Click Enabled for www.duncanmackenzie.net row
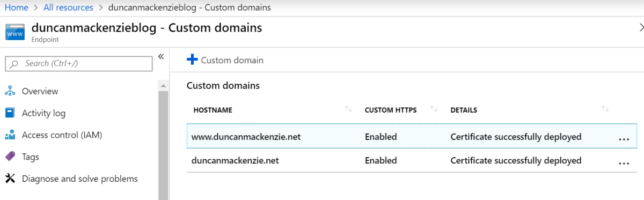The width and height of the screenshot is (644, 200). [381, 137]
